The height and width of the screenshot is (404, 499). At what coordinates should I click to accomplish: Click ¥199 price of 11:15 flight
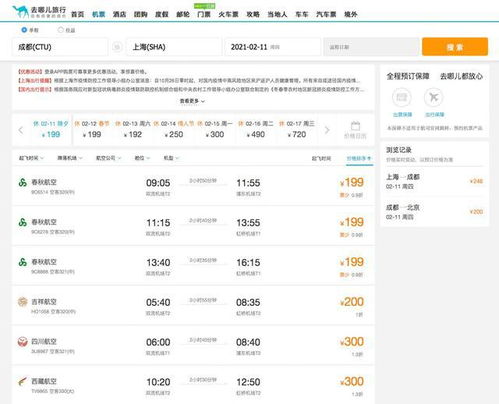pyautogui.click(x=352, y=222)
